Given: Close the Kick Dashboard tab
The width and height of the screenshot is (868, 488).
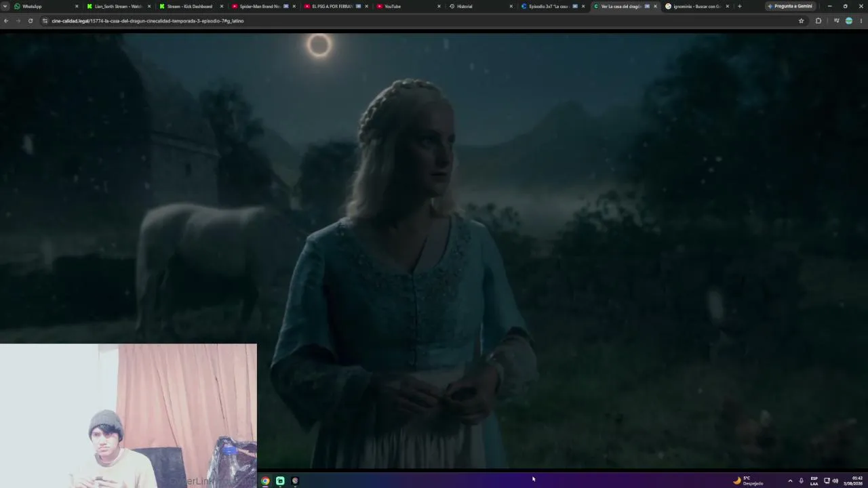Looking at the screenshot, I should 222,6.
